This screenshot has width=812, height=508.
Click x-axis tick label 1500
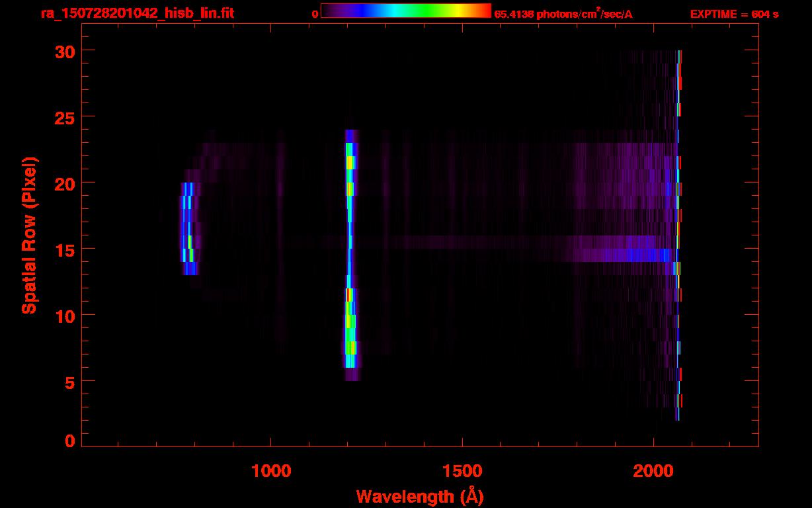click(462, 470)
